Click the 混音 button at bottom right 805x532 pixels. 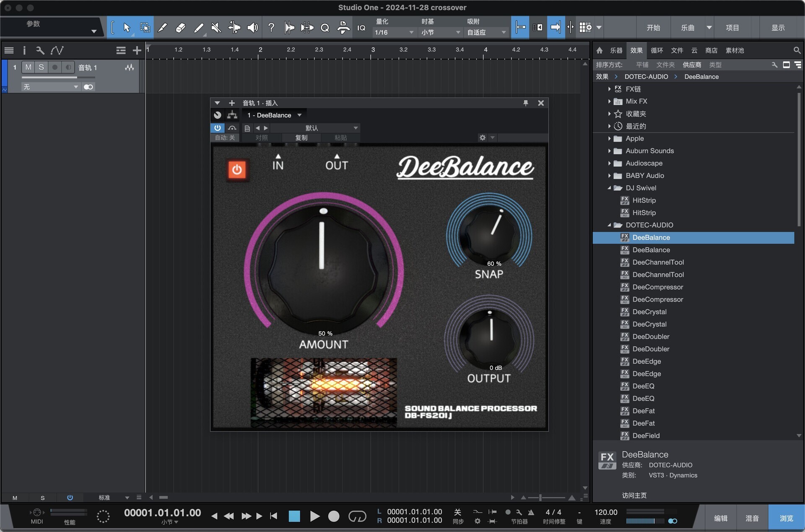click(x=752, y=518)
